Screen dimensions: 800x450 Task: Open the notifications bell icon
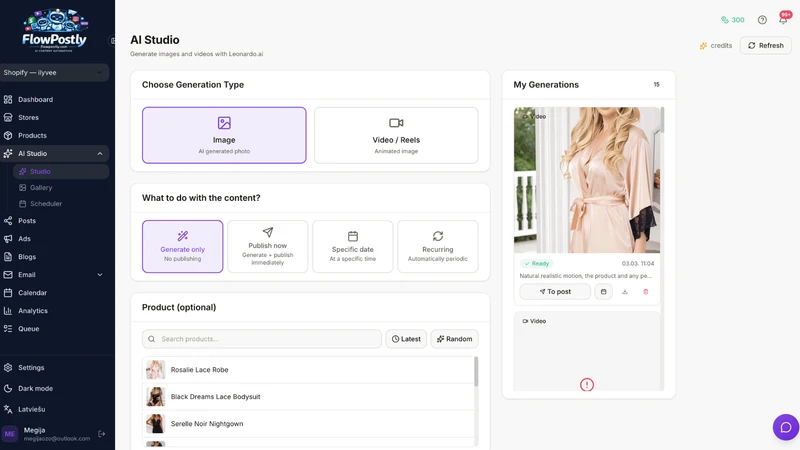783,19
